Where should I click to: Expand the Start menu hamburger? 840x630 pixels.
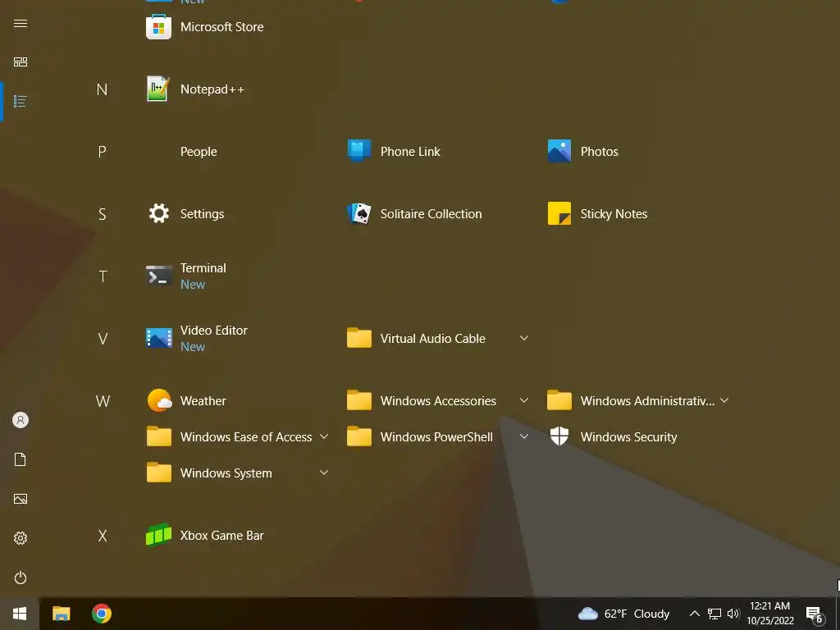tap(21, 24)
